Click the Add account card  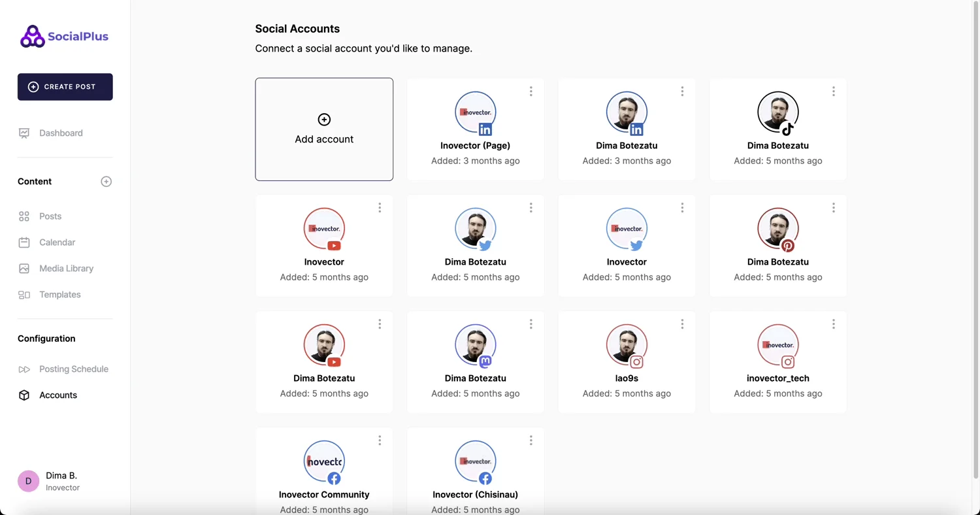pos(324,129)
